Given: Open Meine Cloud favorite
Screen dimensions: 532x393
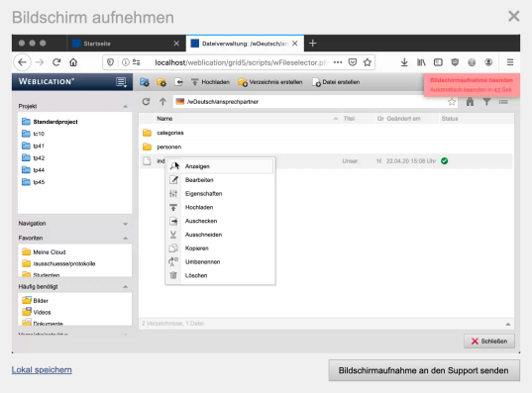Looking at the screenshot, I should (44, 252).
